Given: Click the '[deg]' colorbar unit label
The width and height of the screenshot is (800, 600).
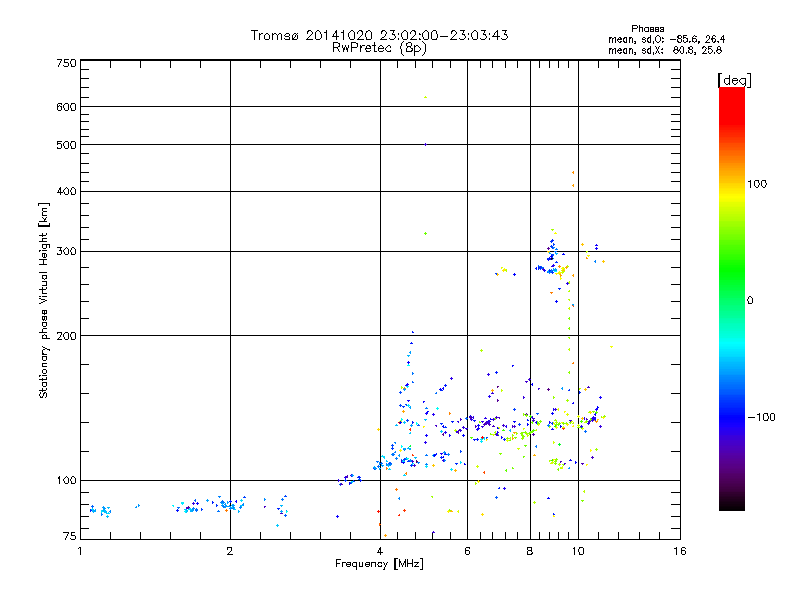Looking at the screenshot, I should [x=734, y=80].
